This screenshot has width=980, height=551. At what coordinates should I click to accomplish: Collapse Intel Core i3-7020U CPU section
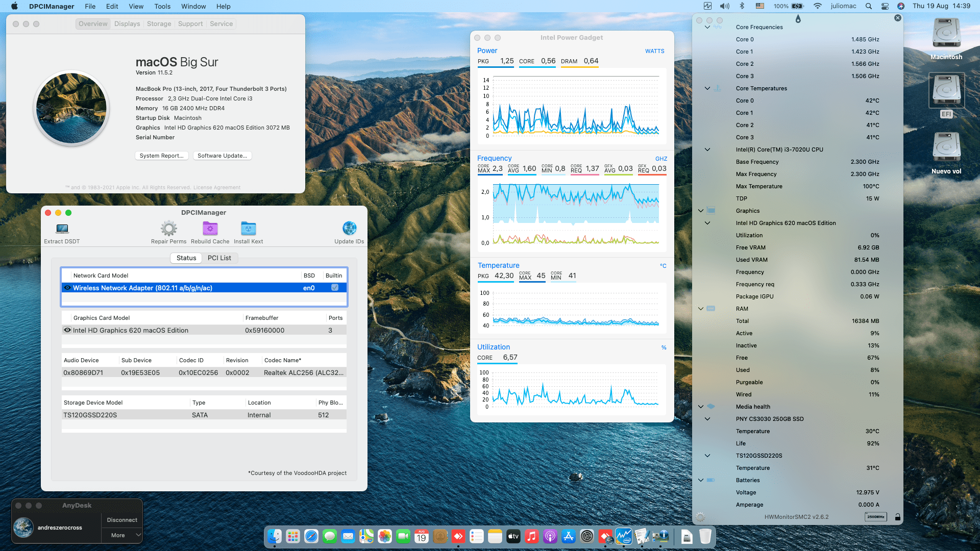707,149
